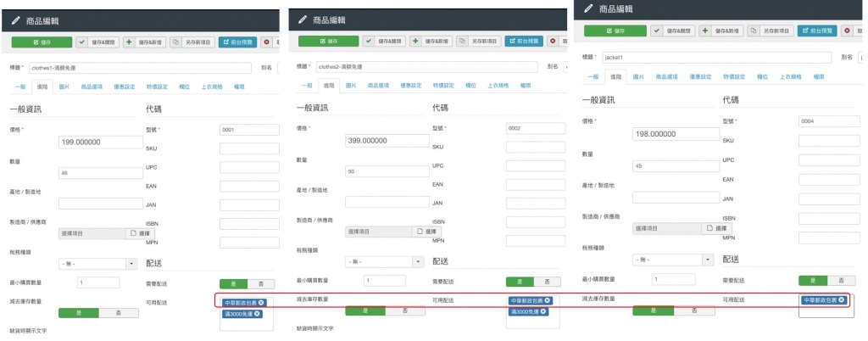Remove 滿3000免運 tag in clothes2 panel
868x341 pixels.
545,311
